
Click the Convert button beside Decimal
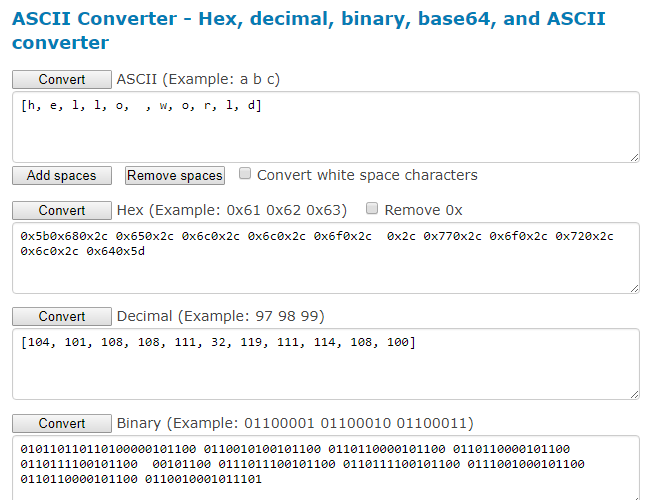point(62,316)
